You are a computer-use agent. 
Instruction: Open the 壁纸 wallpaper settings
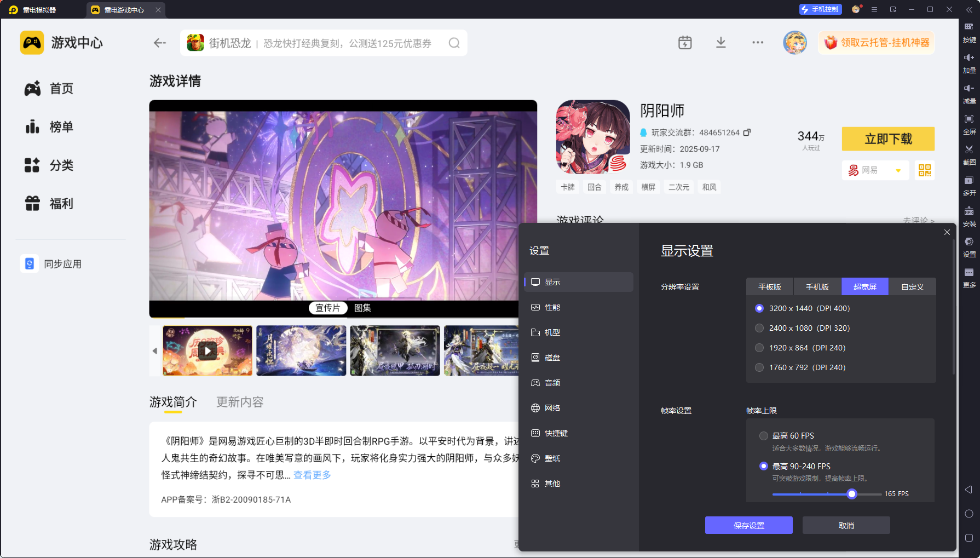(x=552, y=458)
